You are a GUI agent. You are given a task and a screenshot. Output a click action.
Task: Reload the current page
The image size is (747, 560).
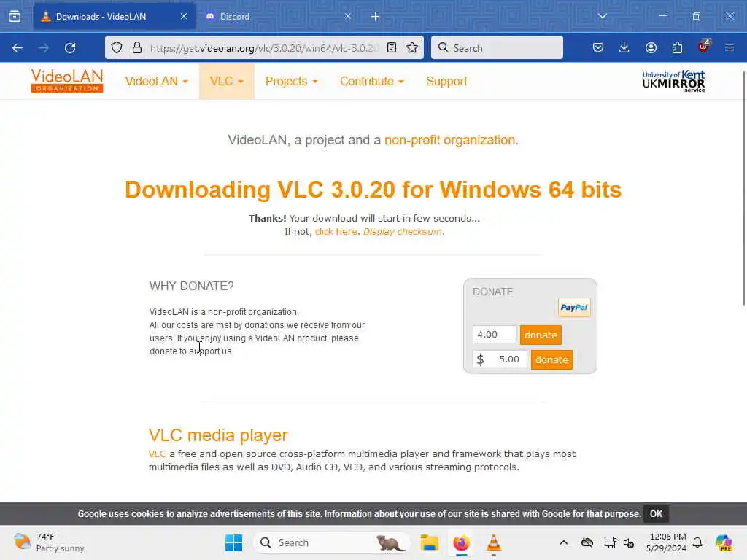[70, 47]
